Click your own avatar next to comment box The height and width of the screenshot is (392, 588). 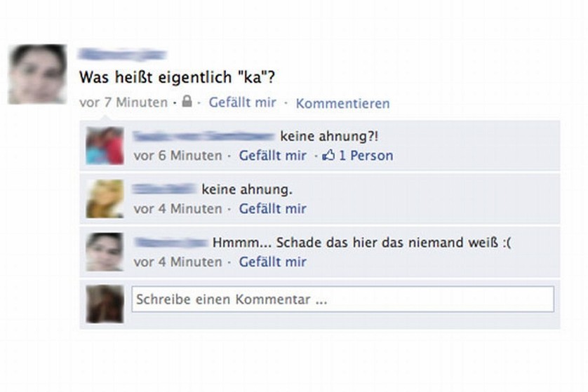click(x=105, y=304)
